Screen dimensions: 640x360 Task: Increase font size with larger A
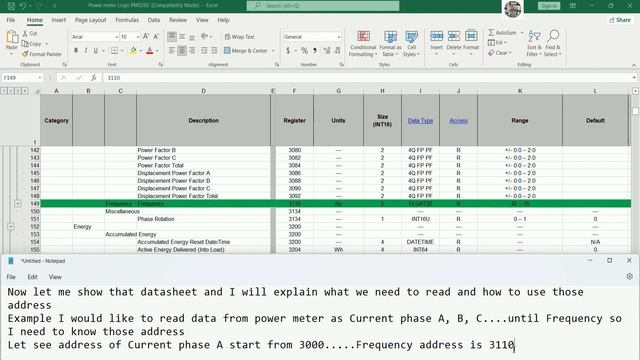[146, 37]
